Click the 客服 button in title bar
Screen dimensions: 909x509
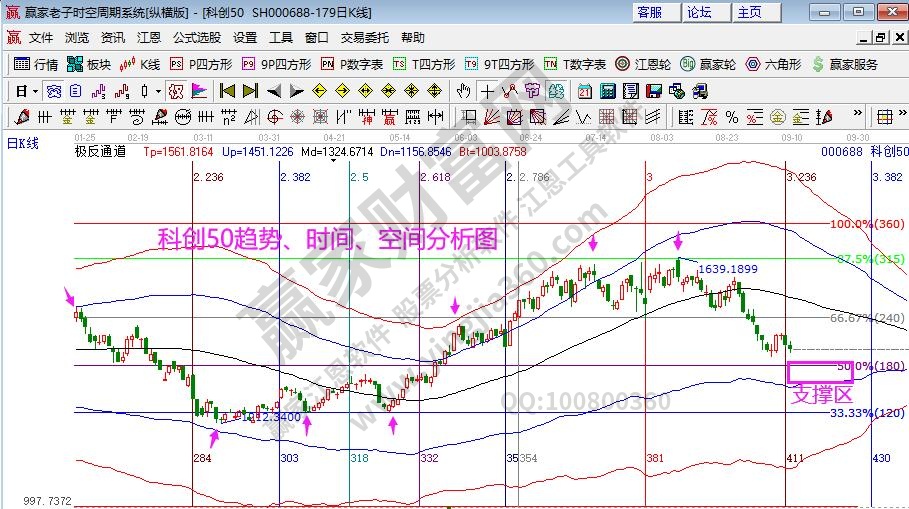tap(656, 12)
